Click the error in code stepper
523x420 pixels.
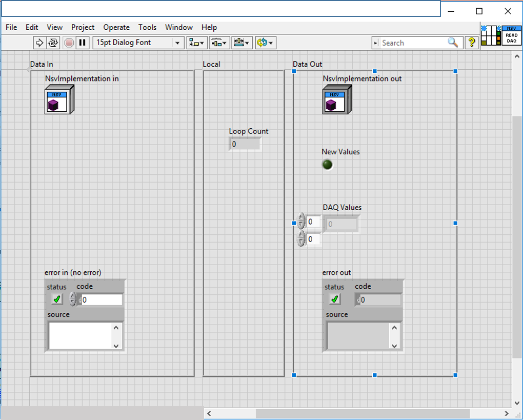click(73, 299)
